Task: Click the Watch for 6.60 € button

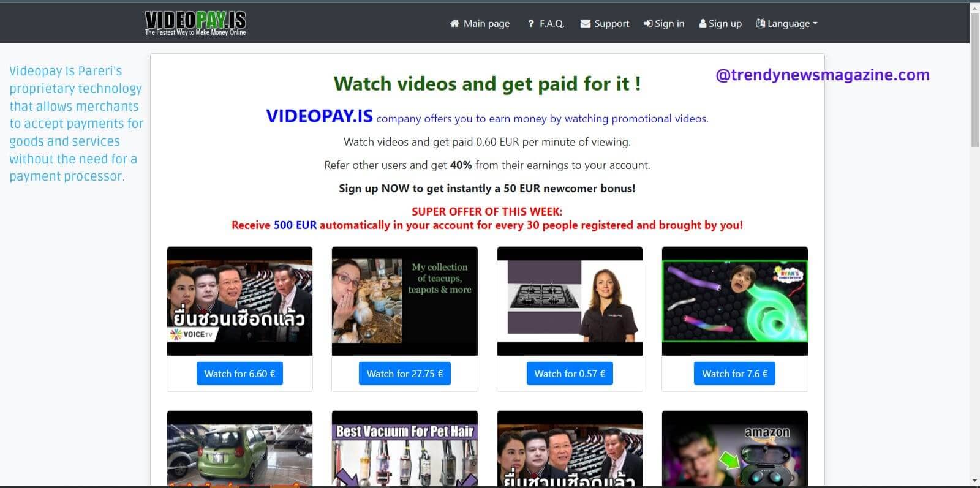Action: [239, 374]
